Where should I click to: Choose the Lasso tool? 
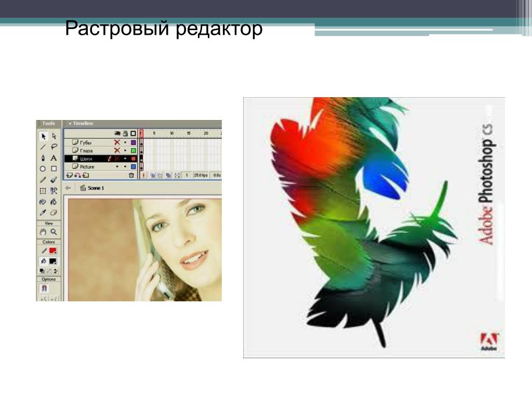[54, 147]
